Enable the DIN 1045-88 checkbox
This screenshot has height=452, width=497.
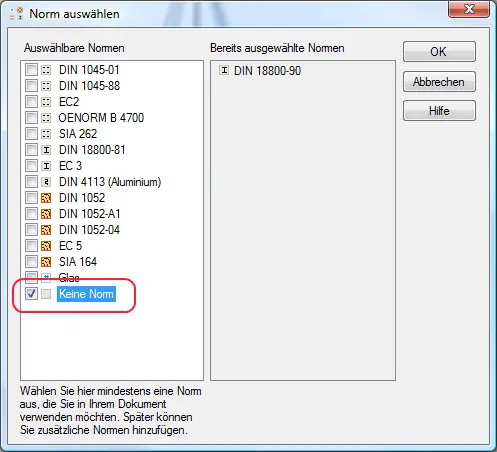tap(31, 86)
